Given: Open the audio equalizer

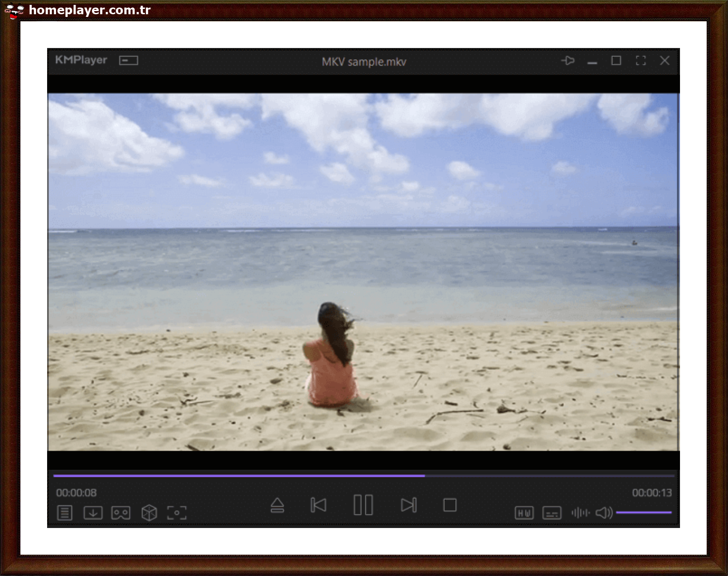Looking at the screenshot, I should tap(580, 512).
